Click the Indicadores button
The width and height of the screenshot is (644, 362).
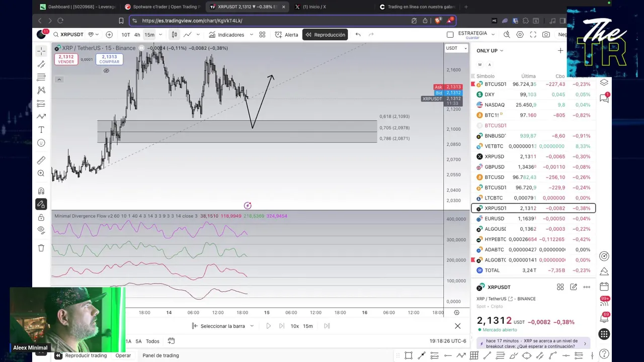[226, 35]
